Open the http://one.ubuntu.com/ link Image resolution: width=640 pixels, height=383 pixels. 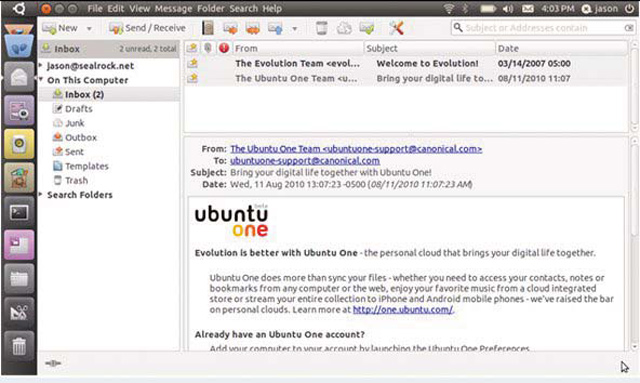click(402, 310)
